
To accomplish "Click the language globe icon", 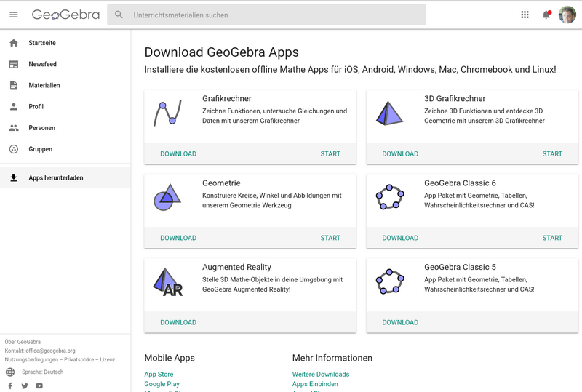I will coord(10,372).
